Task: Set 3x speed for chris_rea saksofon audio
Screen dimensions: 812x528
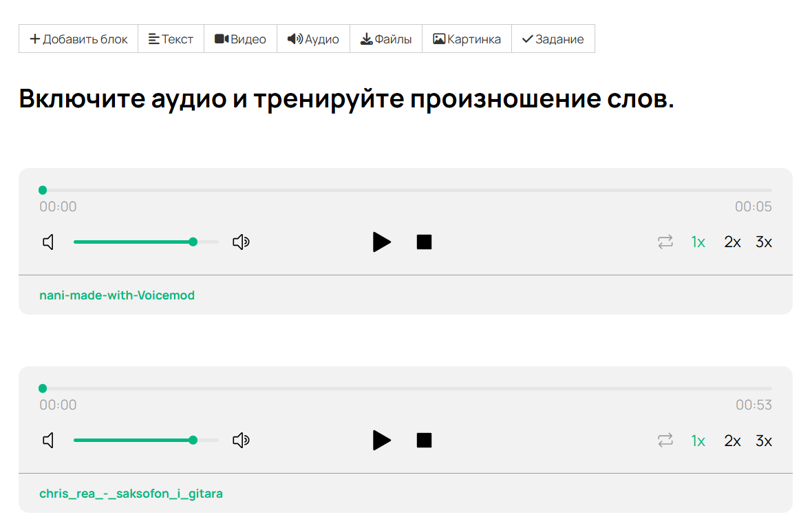Action: [x=764, y=441]
